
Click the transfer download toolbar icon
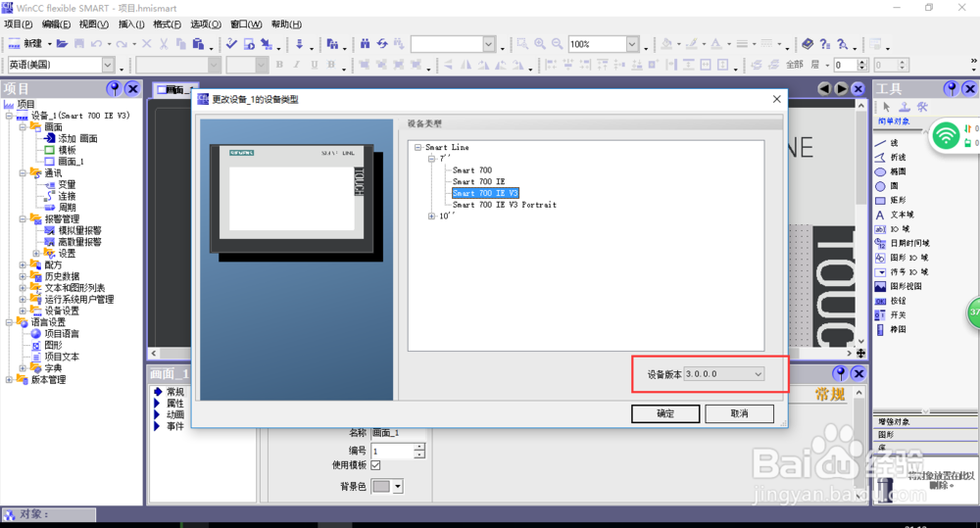[x=299, y=44]
